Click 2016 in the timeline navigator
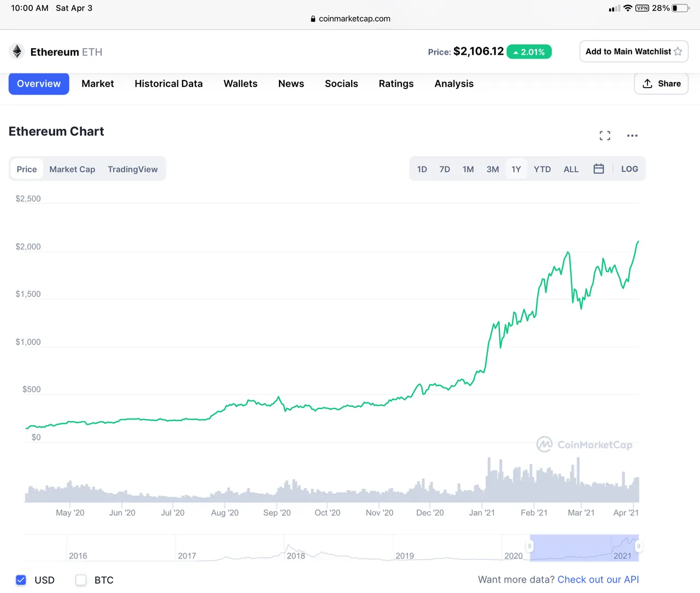 pos(78,556)
